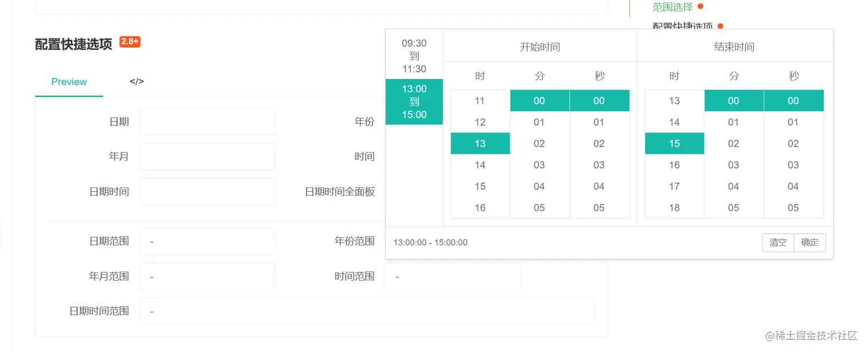Choose start second 04
This screenshot has width=868, height=352.
tap(599, 186)
